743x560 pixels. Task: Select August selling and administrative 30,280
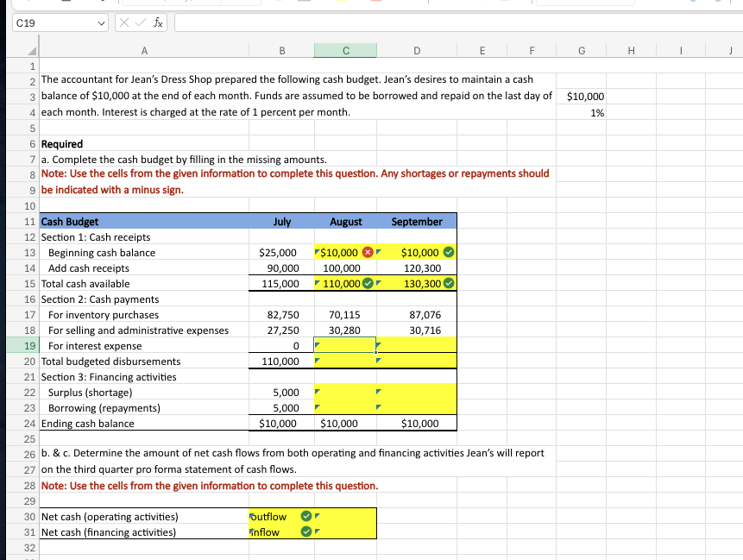345,330
